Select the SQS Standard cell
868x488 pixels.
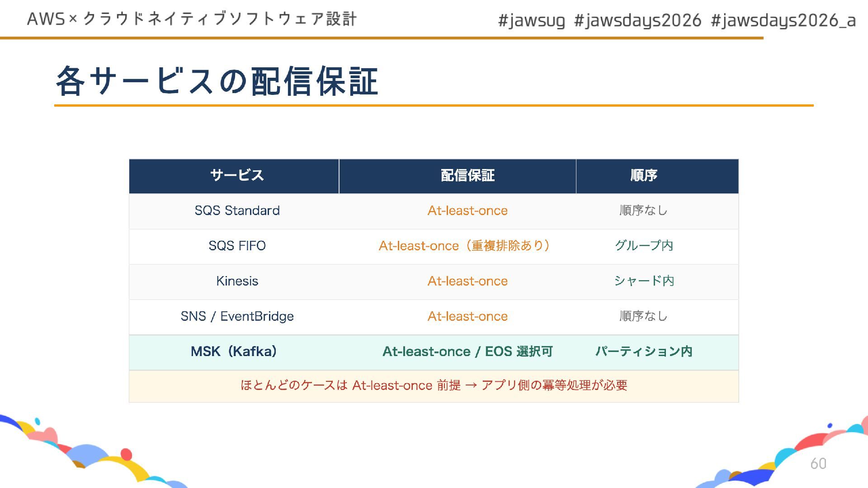(x=237, y=211)
